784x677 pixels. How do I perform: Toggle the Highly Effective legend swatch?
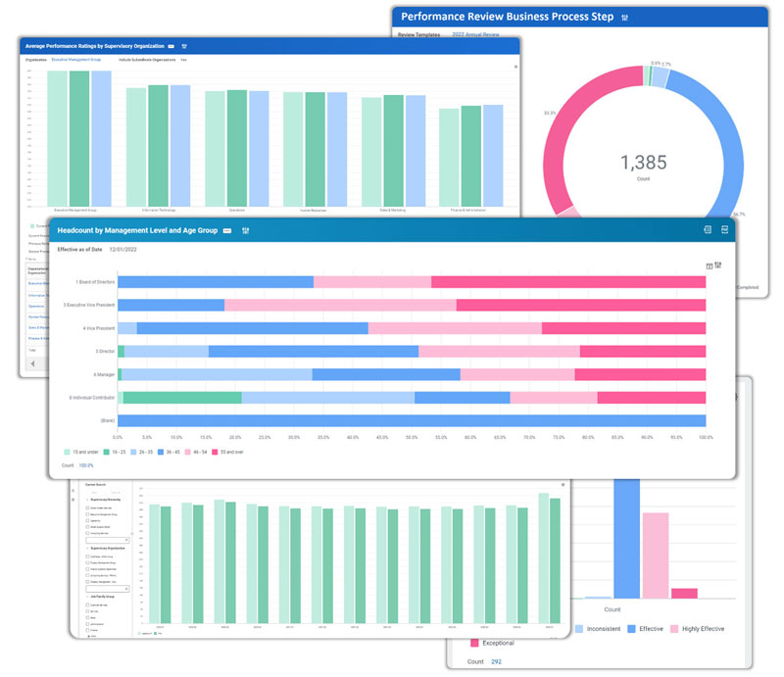pyautogui.click(x=674, y=629)
